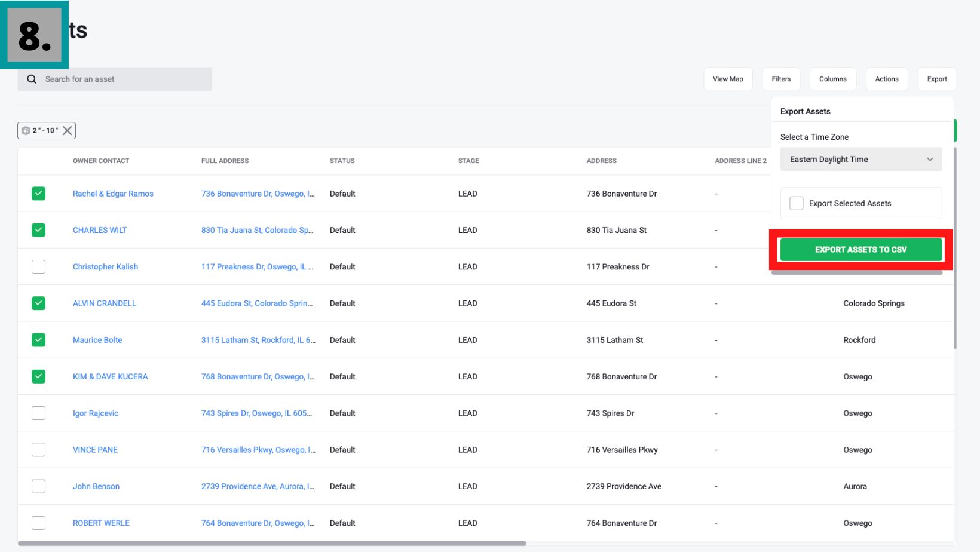Image resolution: width=980 pixels, height=552 pixels.
Task: Click 3115 Latham St address cell
Action: [x=615, y=340]
